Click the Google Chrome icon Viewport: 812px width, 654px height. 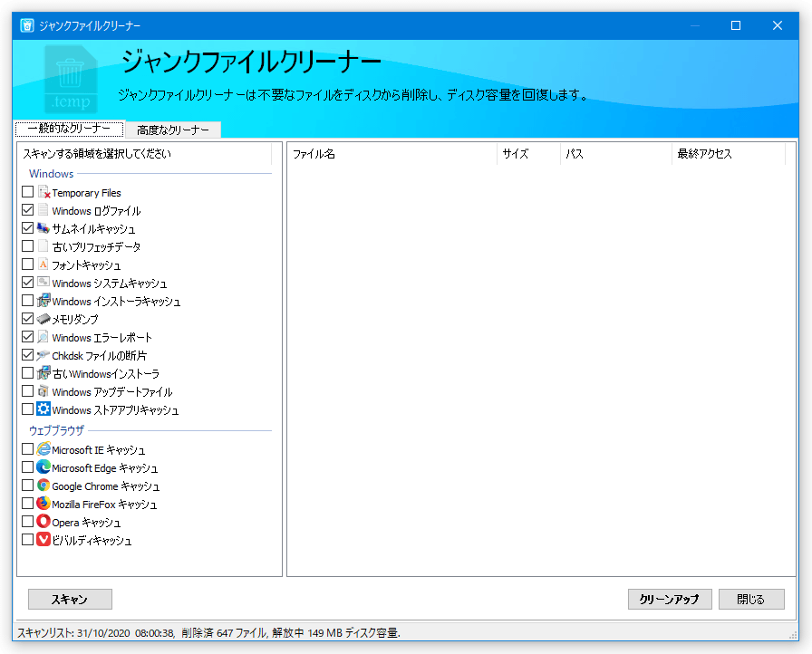[43, 486]
